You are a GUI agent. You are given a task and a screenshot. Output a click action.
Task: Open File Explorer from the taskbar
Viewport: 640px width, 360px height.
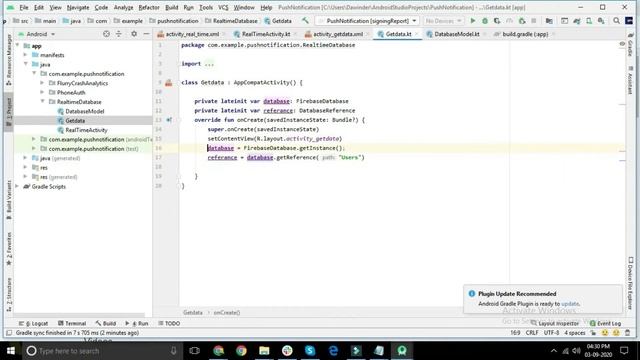tap(264, 351)
